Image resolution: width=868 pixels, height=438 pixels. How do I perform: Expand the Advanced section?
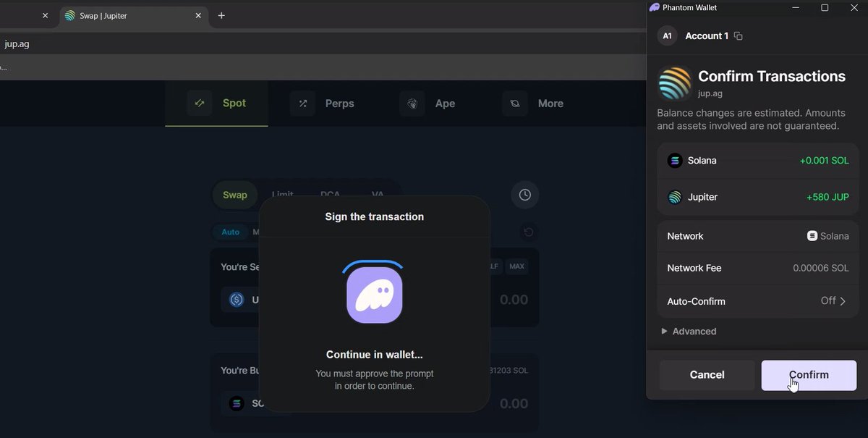click(689, 332)
